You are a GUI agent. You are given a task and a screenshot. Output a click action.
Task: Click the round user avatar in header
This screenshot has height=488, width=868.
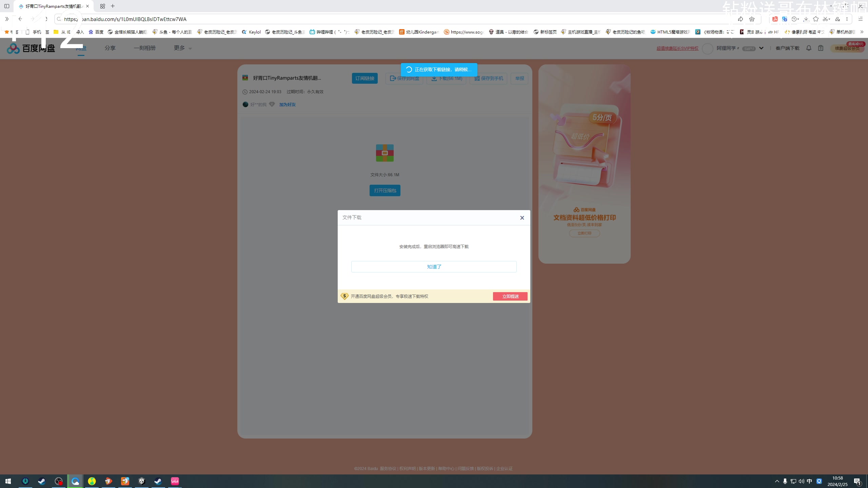[x=707, y=48]
